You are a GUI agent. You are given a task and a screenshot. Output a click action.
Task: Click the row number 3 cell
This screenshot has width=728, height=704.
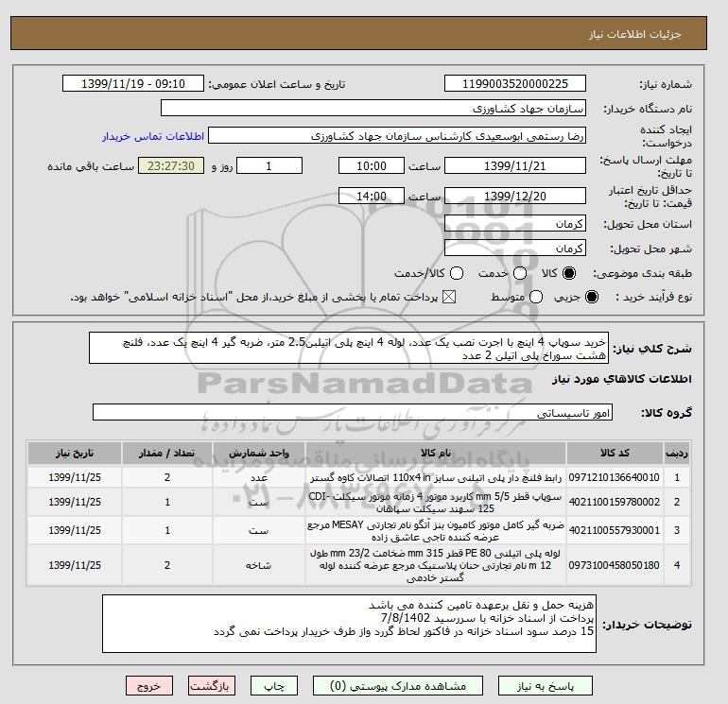click(x=676, y=530)
